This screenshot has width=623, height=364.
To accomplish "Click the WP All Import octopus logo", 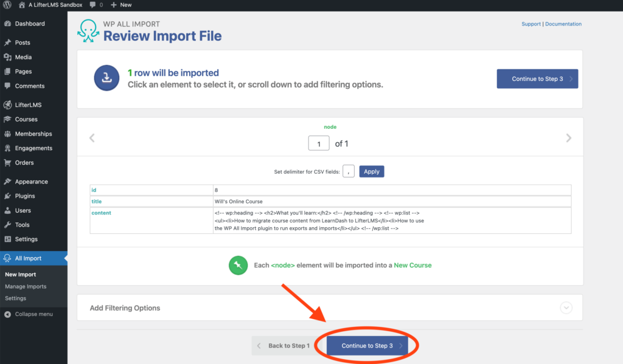I will [88, 30].
